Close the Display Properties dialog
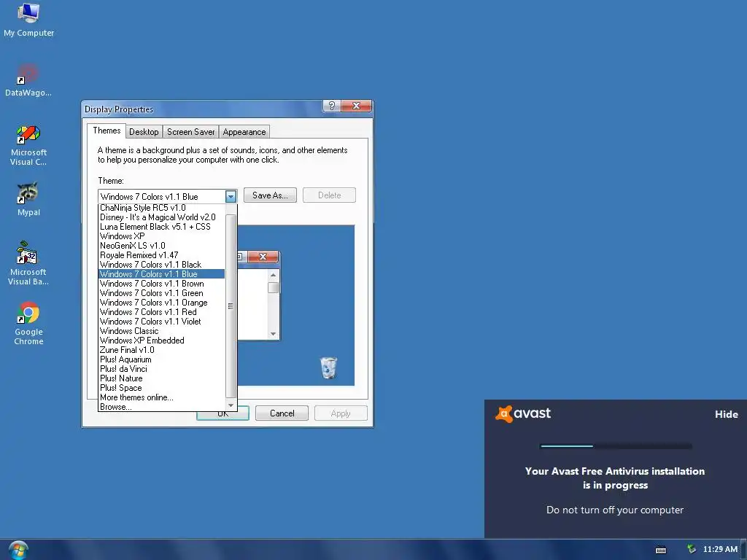 tap(356, 106)
